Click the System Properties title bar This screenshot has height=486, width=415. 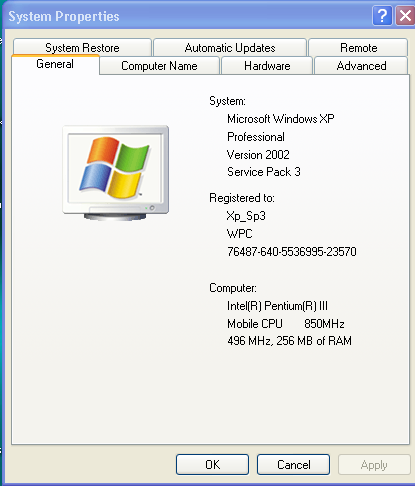point(187,16)
